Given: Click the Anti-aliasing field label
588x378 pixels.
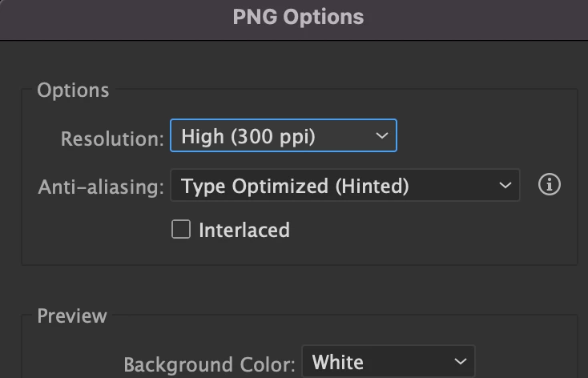Looking at the screenshot, I should [101, 187].
